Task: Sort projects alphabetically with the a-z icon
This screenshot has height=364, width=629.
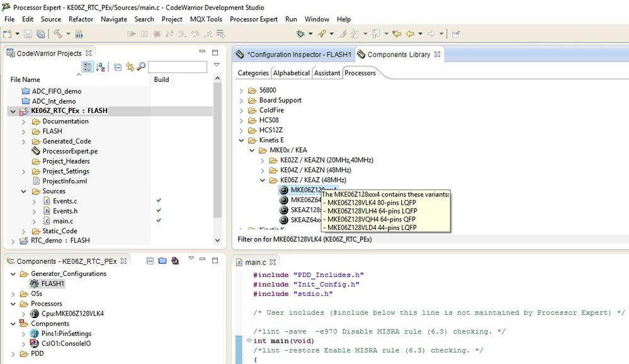Action: point(101,67)
